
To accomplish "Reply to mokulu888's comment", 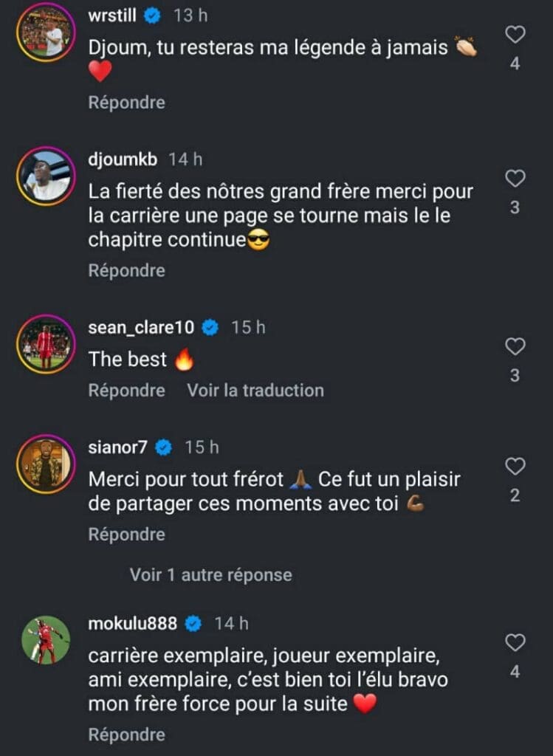I will tap(126, 735).
